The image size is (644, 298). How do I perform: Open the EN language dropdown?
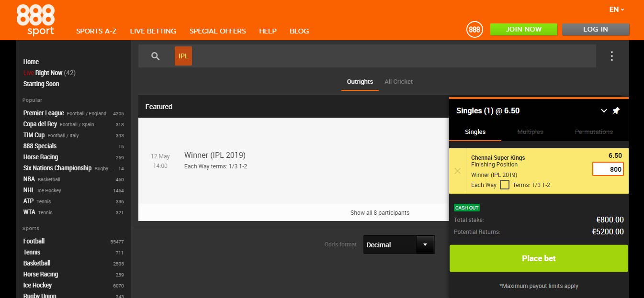click(617, 10)
